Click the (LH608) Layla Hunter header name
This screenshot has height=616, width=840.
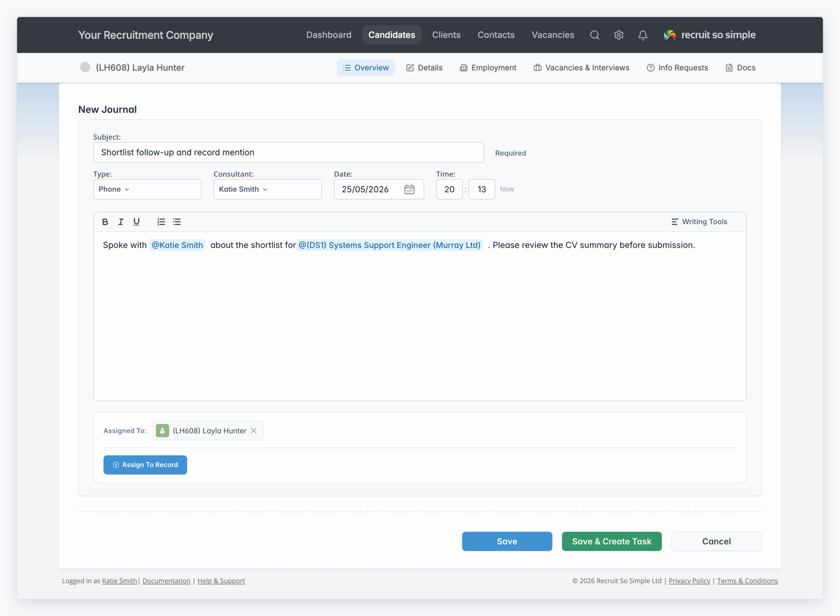(140, 68)
